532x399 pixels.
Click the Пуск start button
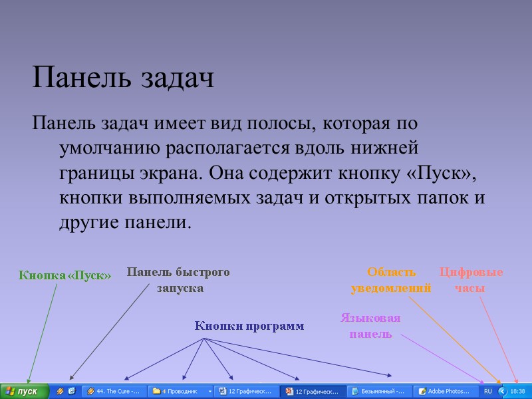coord(23,391)
